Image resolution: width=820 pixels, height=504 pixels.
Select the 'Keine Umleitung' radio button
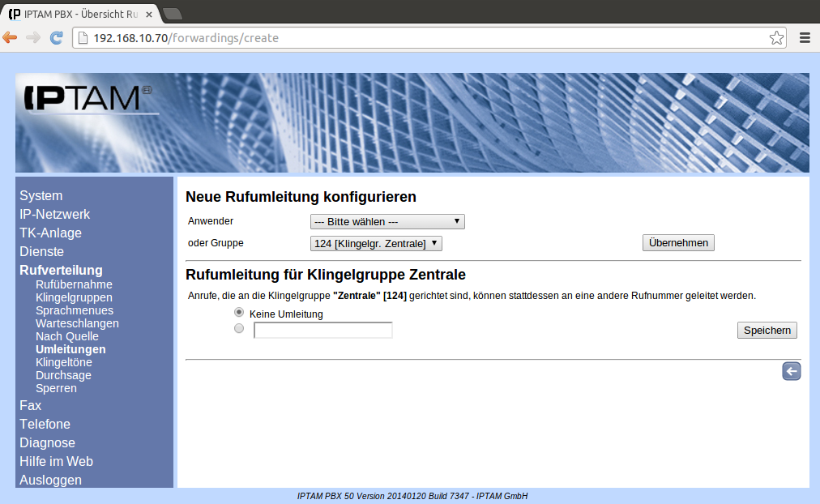click(238, 313)
